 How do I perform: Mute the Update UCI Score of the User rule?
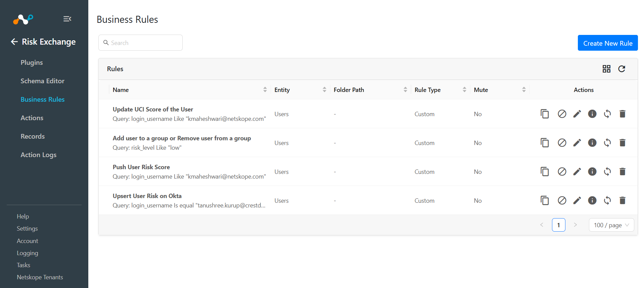(562, 114)
